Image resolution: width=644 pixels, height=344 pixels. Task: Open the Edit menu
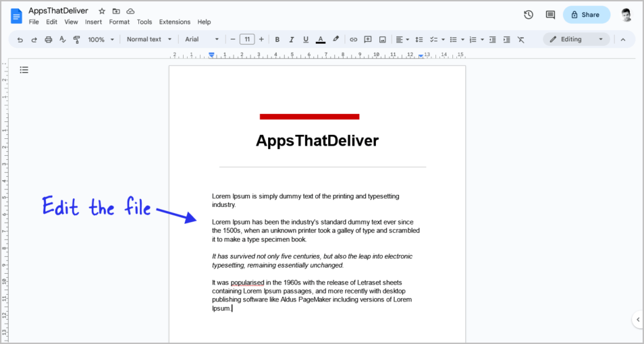tap(52, 22)
